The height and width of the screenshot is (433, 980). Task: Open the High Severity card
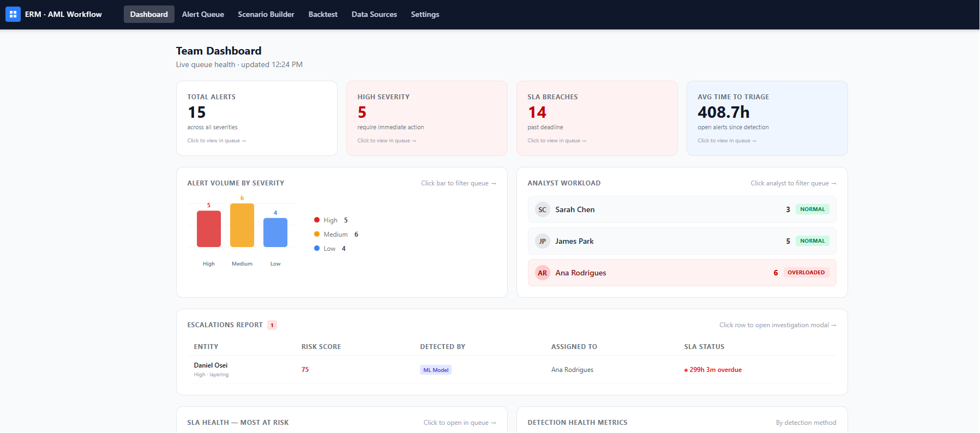coord(427,118)
